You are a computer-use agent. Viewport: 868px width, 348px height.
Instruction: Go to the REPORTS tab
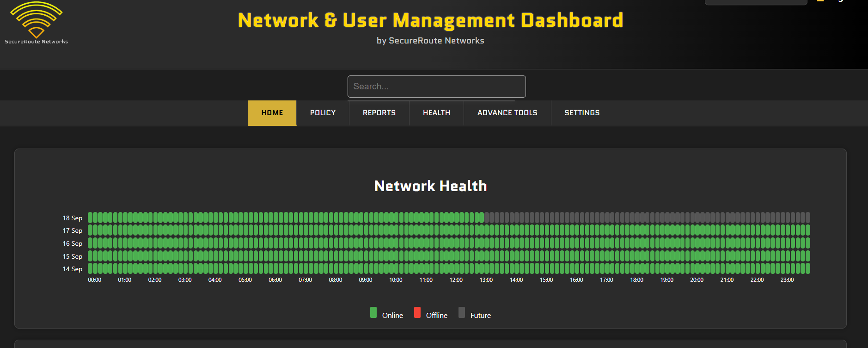(x=379, y=113)
